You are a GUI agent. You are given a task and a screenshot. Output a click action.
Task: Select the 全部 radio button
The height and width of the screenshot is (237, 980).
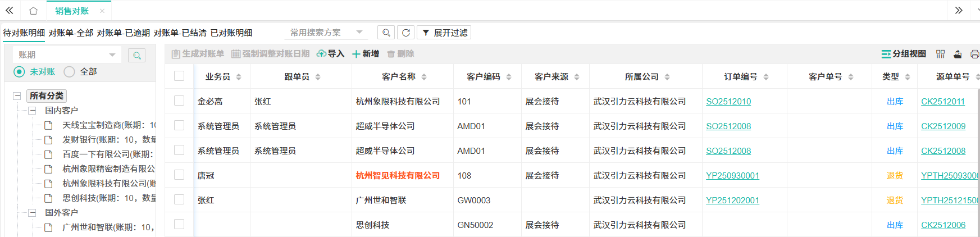coord(70,72)
